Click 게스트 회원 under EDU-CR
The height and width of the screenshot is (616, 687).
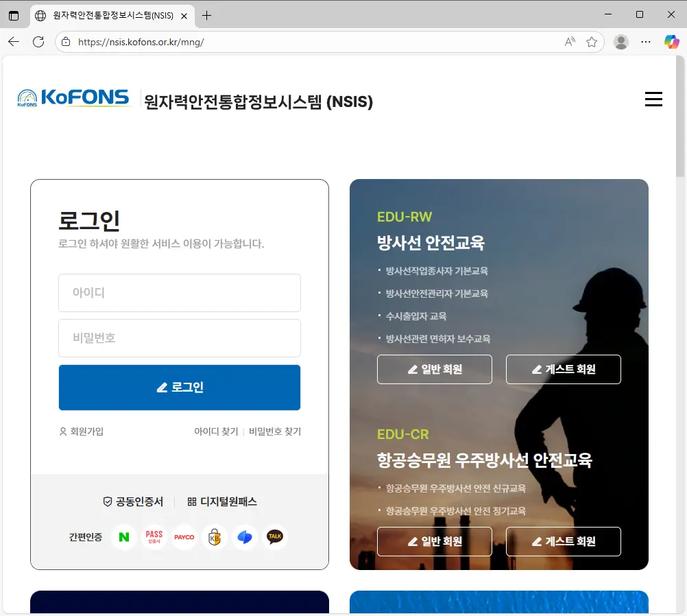(x=564, y=541)
